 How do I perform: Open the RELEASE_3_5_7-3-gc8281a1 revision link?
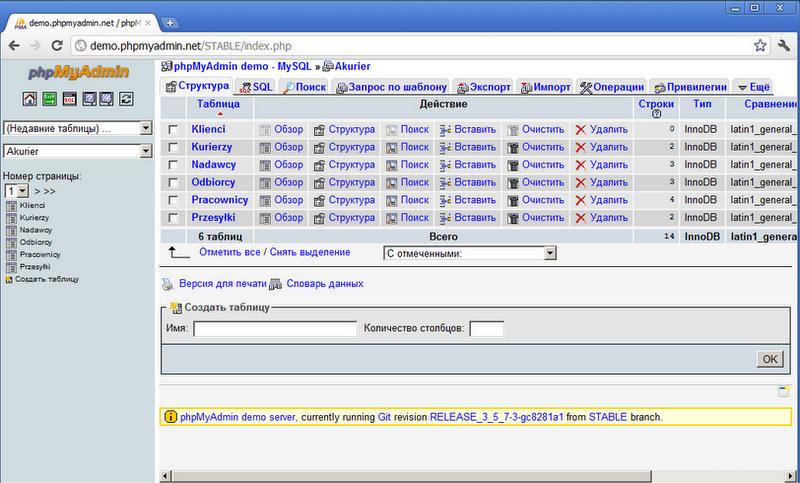(496, 417)
